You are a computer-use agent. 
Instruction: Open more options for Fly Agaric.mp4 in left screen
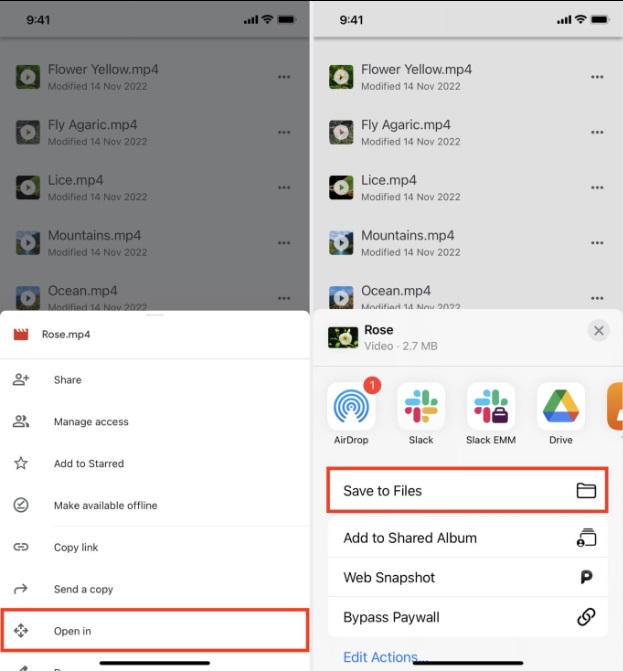[x=284, y=132]
